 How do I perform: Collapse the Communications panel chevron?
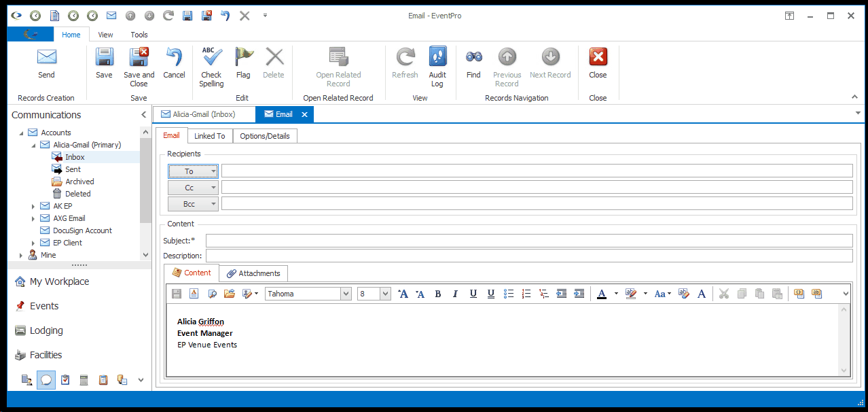click(x=143, y=115)
